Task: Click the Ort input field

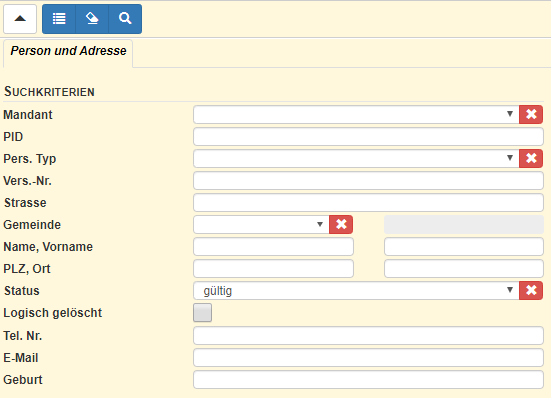Action: pyautogui.click(x=464, y=269)
